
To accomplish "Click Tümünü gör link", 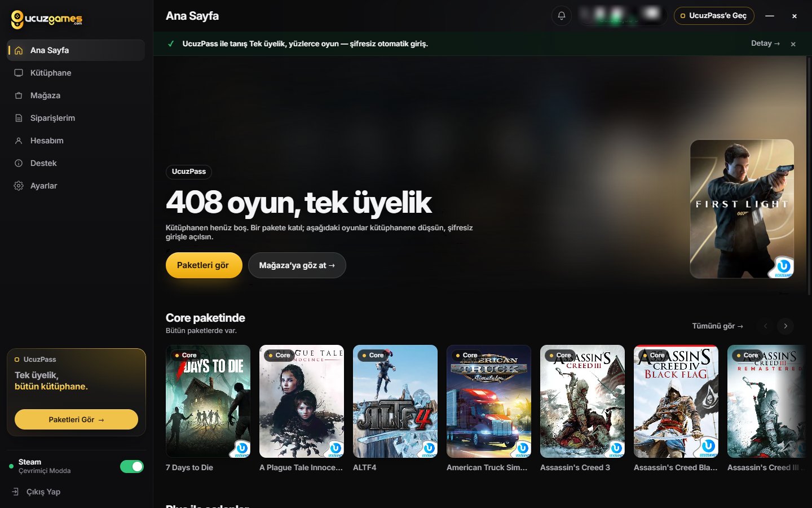I will (x=717, y=326).
